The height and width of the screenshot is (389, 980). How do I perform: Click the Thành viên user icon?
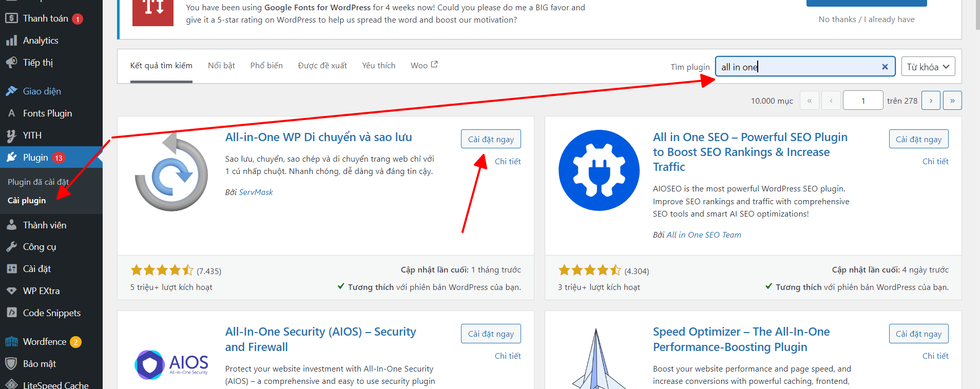point(11,225)
